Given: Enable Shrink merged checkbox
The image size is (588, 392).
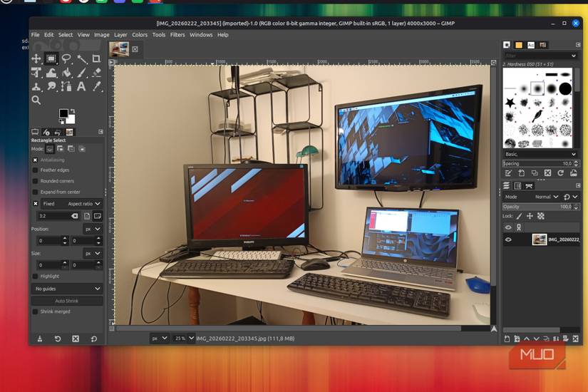Looking at the screenshot, I should [35, 311].
